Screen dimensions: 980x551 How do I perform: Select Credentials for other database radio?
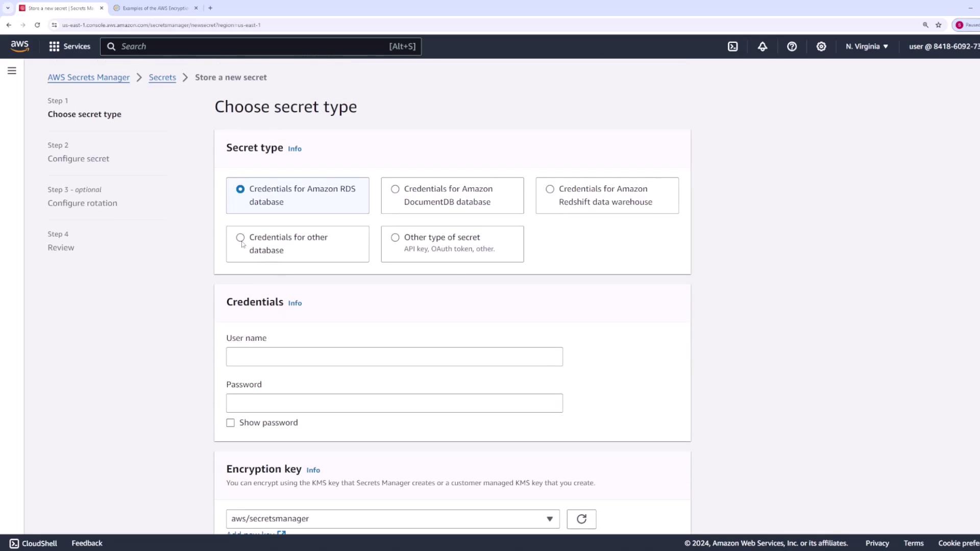(240, 238)
